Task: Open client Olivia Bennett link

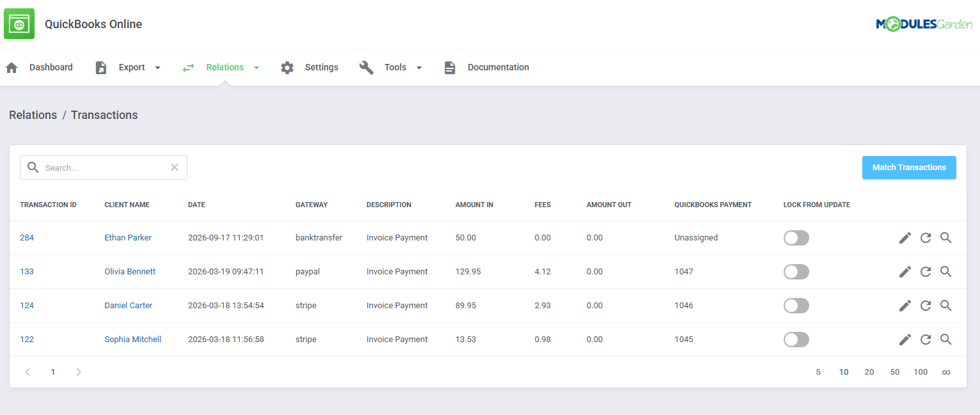Action: click(x=130, y=272)
